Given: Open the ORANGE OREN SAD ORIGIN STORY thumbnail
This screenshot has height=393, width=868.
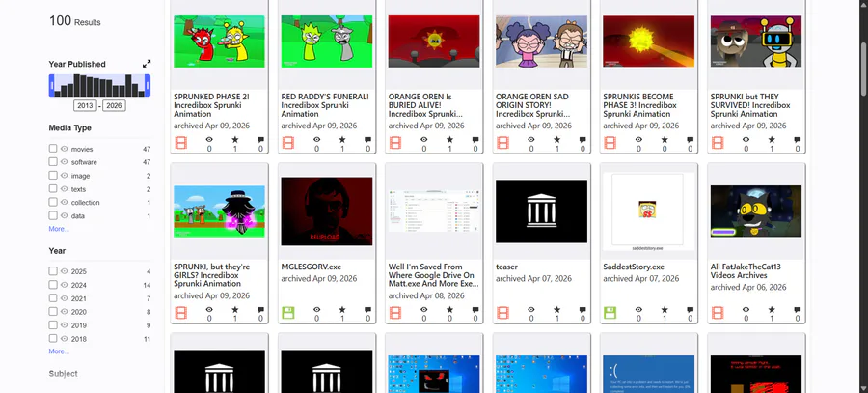Looking at the screenshot, I should [x=541, y=42].
